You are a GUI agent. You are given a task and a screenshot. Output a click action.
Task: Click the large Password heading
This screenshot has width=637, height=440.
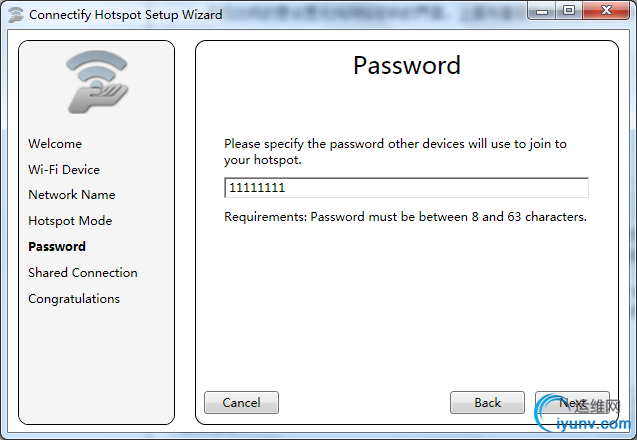407,65
